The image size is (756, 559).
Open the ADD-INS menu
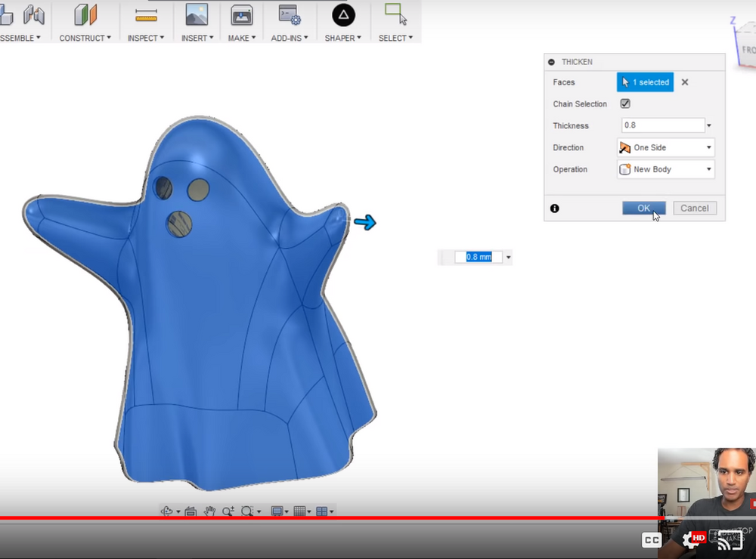coord(289,38)
